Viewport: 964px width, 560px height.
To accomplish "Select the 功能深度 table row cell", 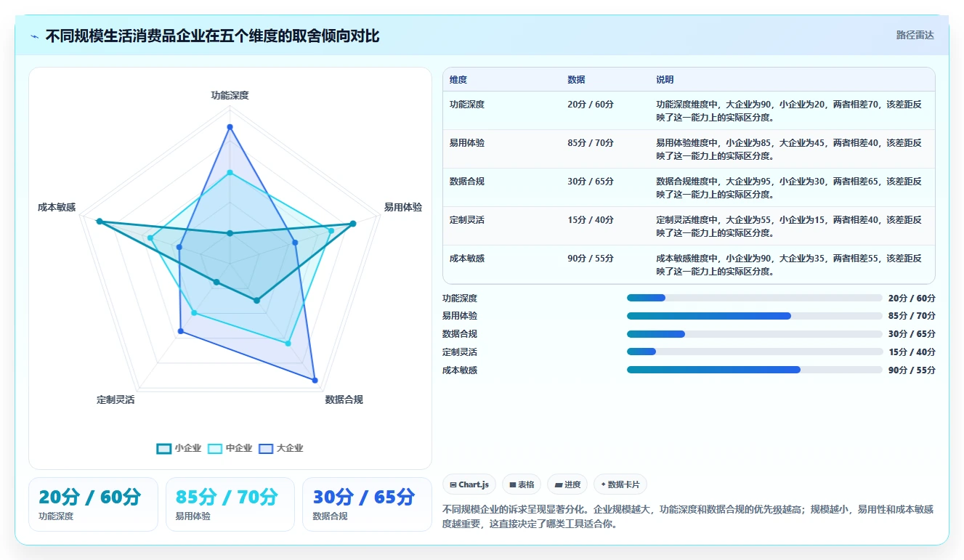I will click(467, 105).
